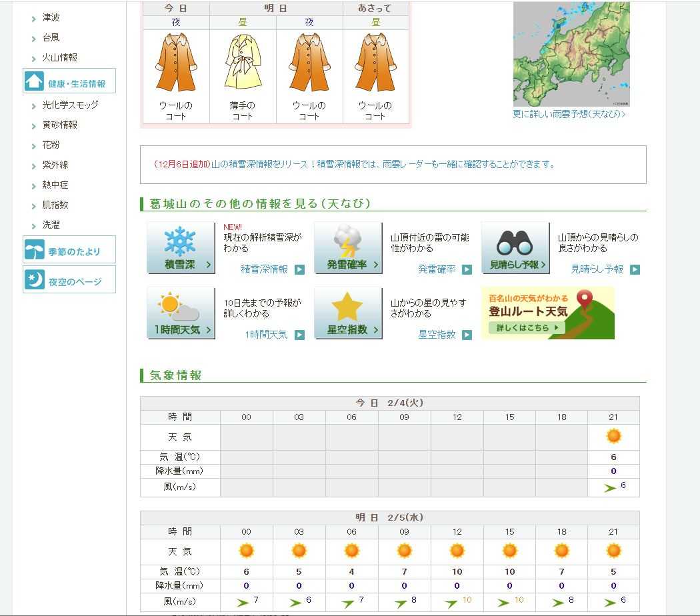This screenshot has height=616, width=700.
Task: Open 更に詳しい雨雲予想 link
Action: (569, 114)
